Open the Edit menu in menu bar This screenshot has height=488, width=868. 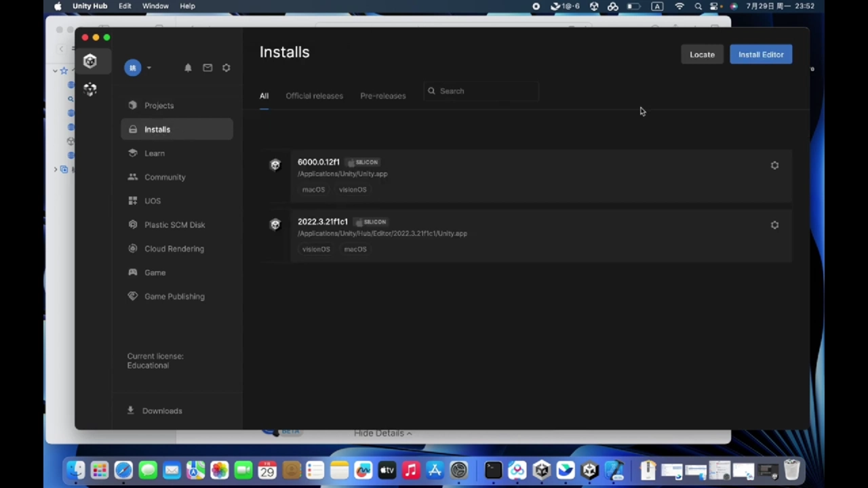click(125, 6)
